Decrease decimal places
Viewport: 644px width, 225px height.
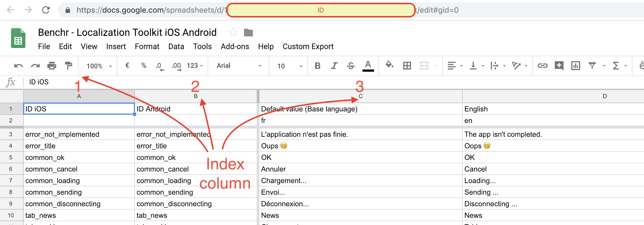159,66
